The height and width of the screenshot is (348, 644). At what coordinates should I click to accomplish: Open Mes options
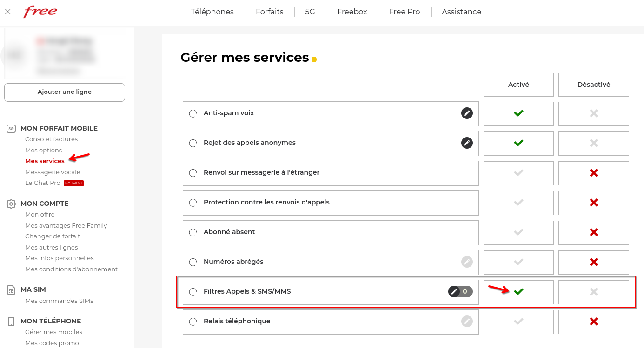tap(44, 151)
